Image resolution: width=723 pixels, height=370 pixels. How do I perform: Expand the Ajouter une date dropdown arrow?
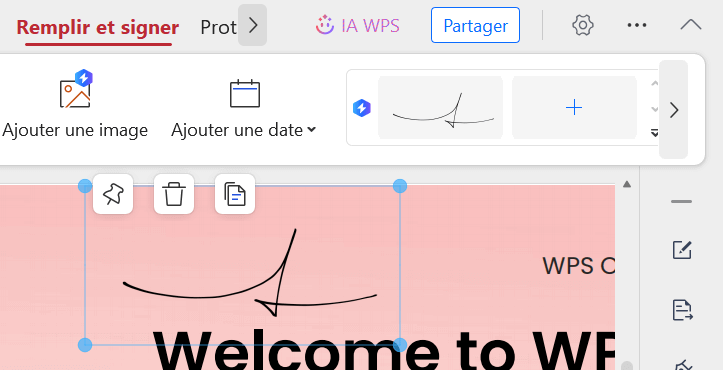pos(312,130)
